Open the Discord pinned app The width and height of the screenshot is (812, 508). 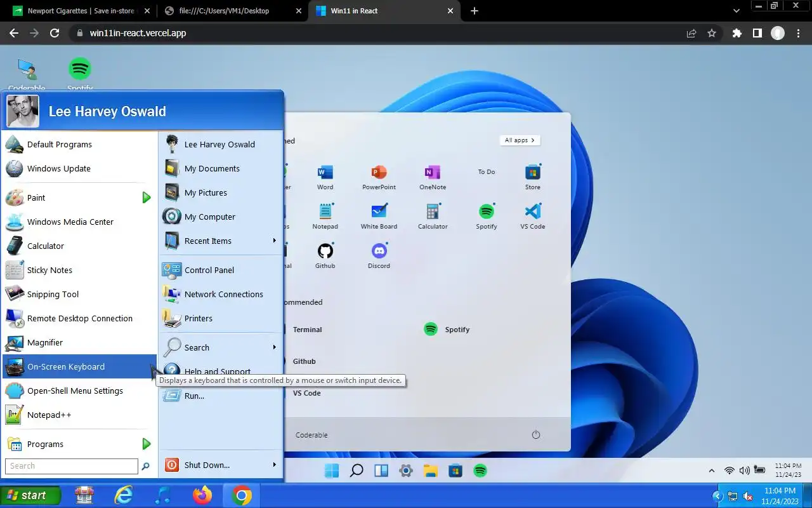click(x=379, y=256)
